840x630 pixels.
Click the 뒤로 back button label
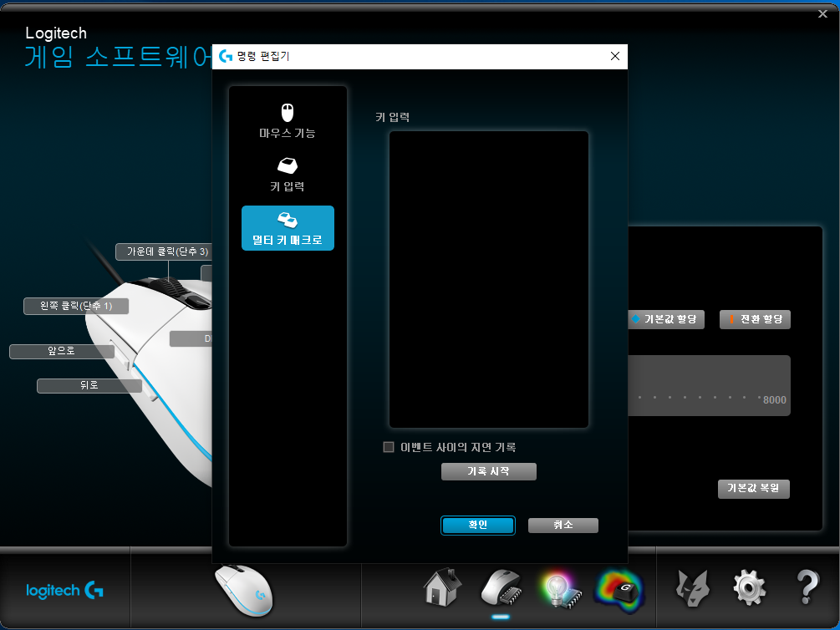click(x=89, y=386)
